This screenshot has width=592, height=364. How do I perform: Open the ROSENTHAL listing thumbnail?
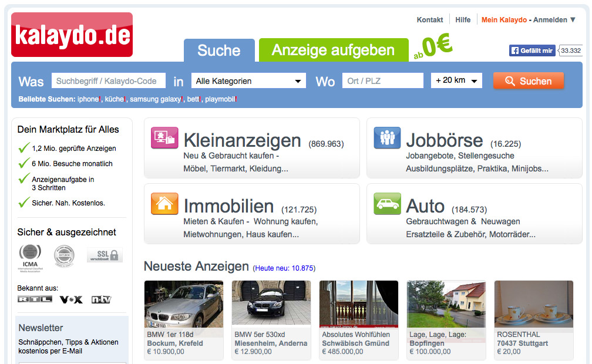tap(534, 304)
